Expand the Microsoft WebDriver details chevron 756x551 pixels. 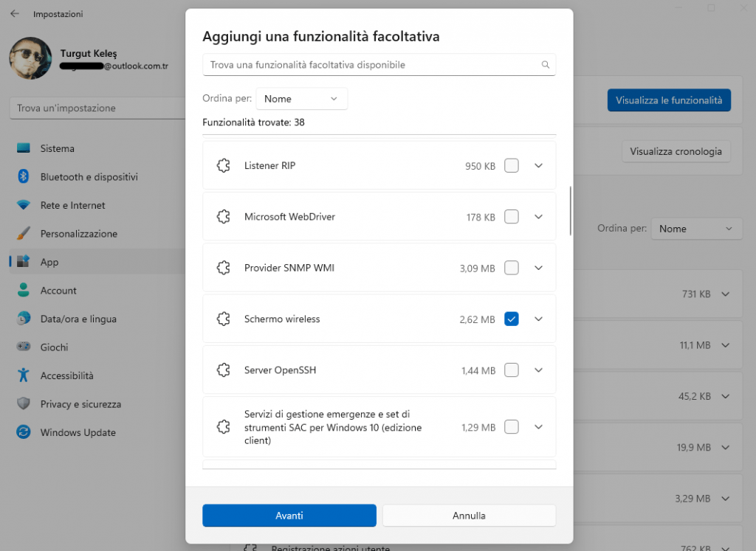click(538, 217)
